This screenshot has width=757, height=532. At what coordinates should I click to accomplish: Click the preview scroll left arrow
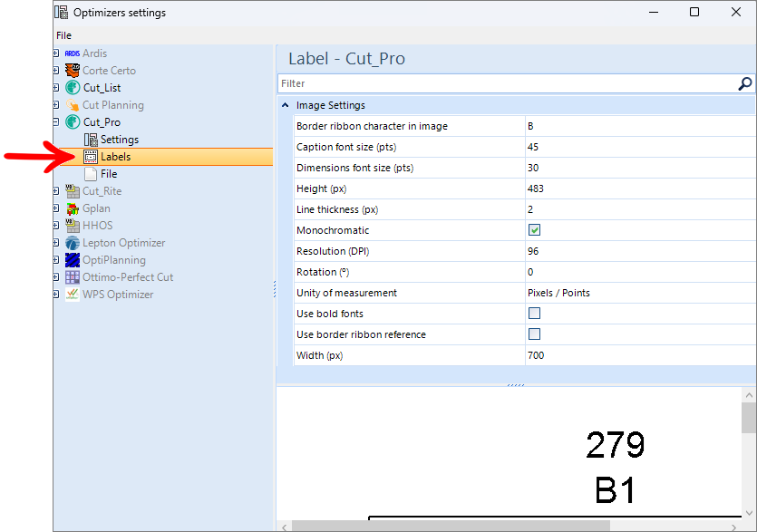click(x=285, y=527)
